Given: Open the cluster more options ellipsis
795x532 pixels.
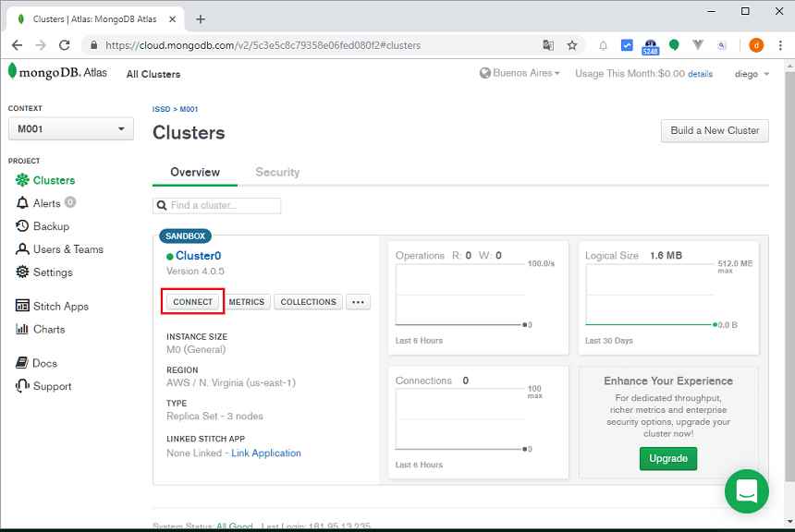Looking at the screenshot, I should point(358,302).
